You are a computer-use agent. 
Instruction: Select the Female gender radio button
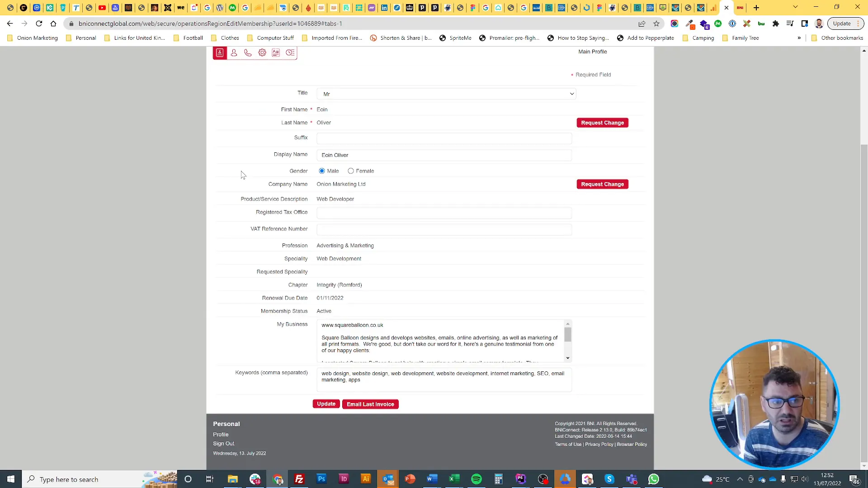click(x=351, y=171)
